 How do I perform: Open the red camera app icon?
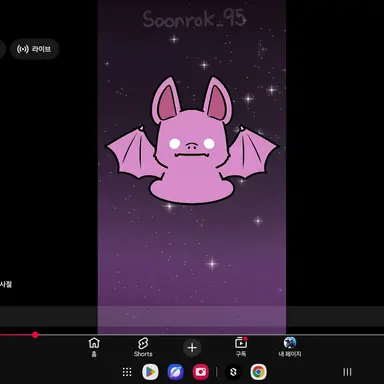point(201,372)
